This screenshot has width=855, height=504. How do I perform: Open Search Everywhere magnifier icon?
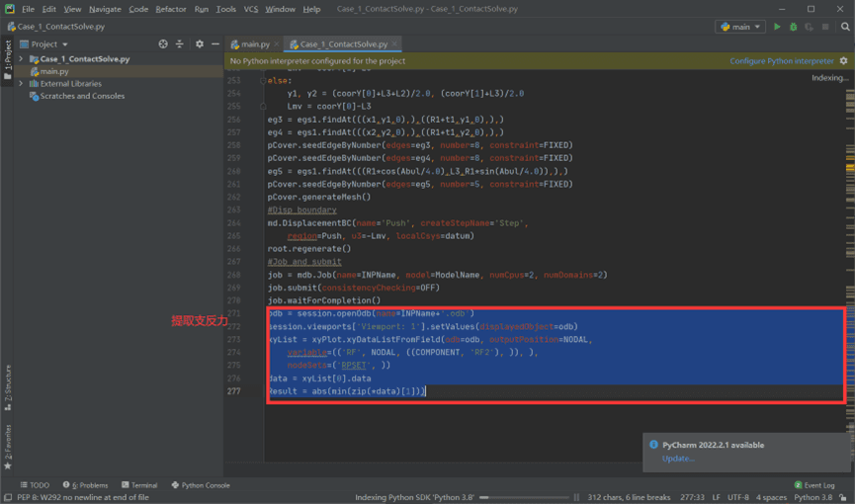845,26
